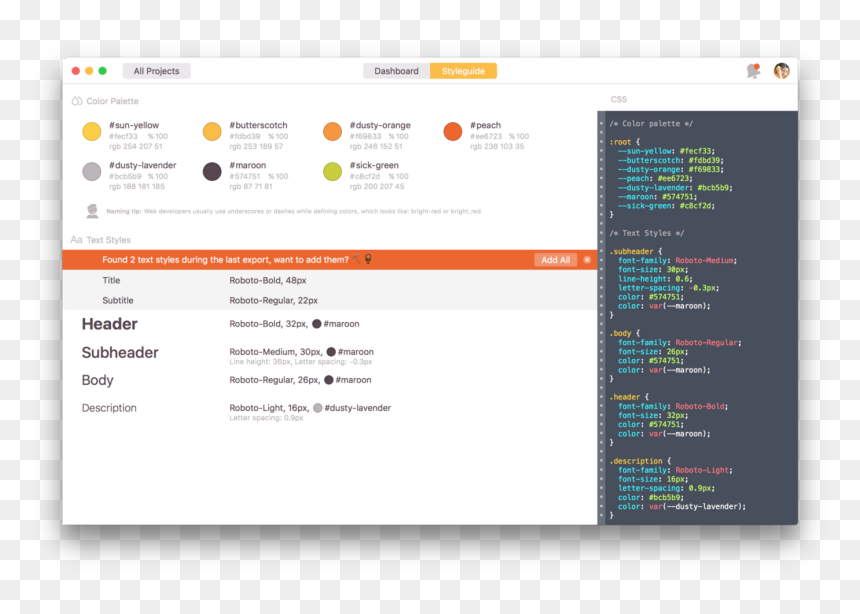Click 'line-height: 0.6;' CSS line

pyautogui.click(x=655, y=278)
